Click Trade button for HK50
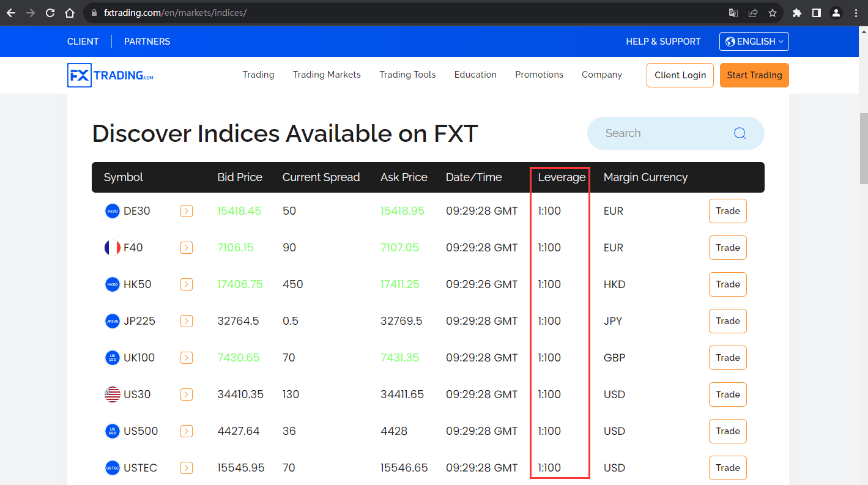This screenshot has width=868, height=485. pos(728,284)
